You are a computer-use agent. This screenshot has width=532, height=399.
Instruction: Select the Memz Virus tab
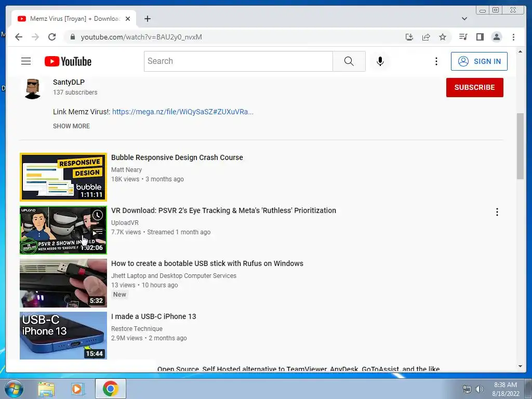(x=74, y=19)
